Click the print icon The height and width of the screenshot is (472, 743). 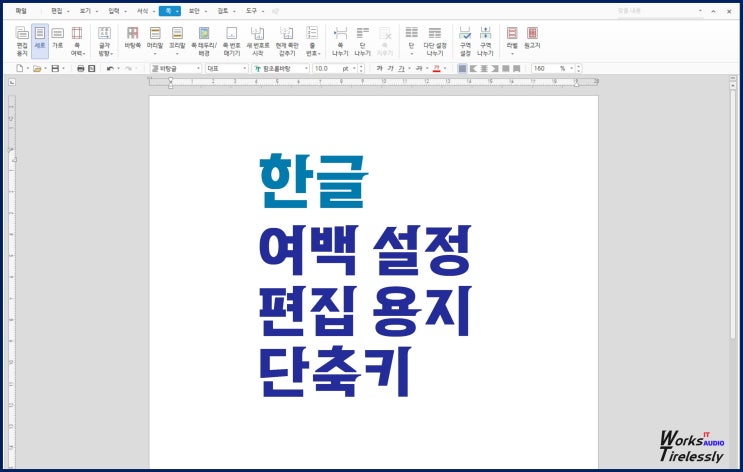[x=81, y=68]
